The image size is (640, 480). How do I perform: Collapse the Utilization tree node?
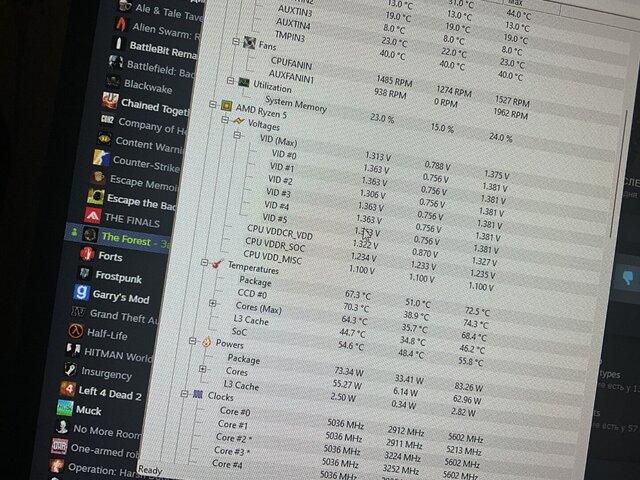(231, 80)
